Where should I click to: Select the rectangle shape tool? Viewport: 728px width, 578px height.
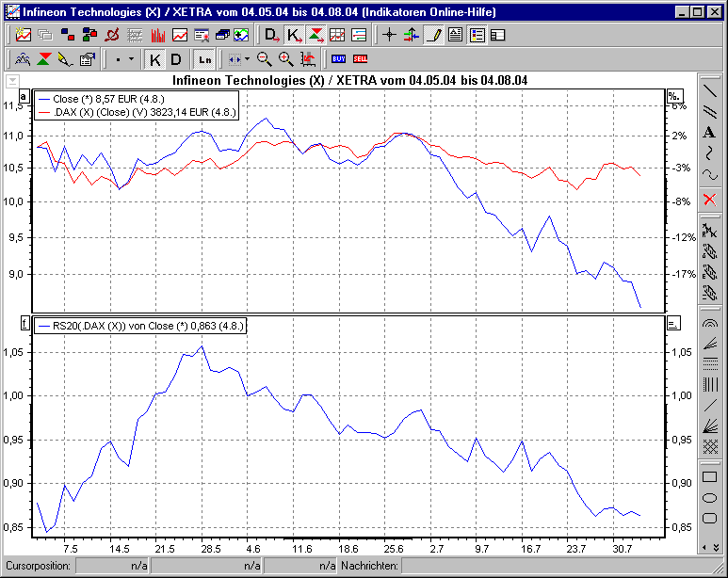point(710,476)
